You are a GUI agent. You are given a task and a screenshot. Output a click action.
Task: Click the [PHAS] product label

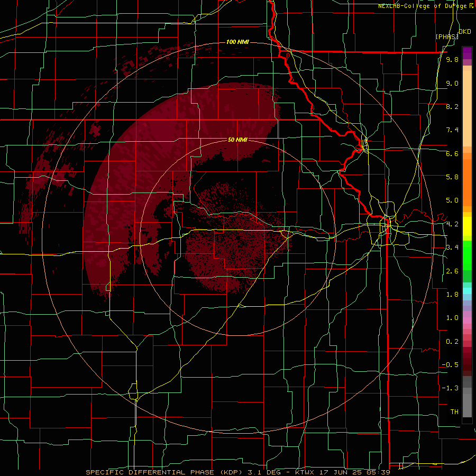[447, 36]
